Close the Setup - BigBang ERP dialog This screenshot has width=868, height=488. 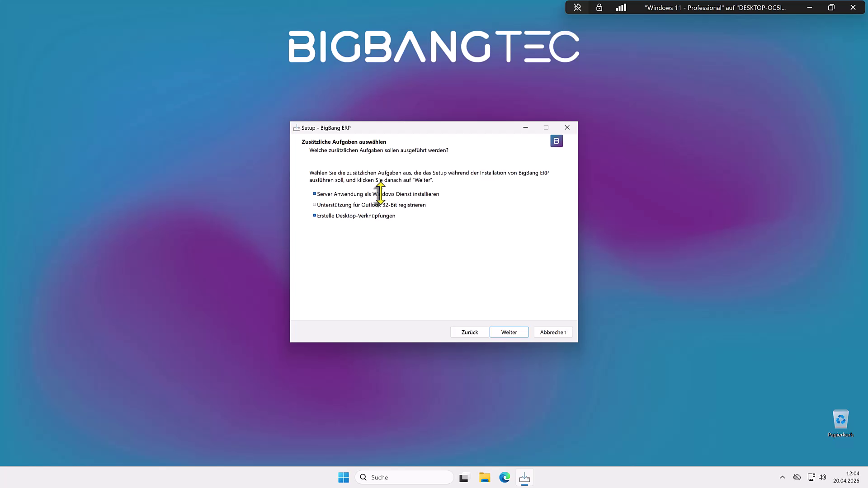pyautogui.click(x=567, y=127)
